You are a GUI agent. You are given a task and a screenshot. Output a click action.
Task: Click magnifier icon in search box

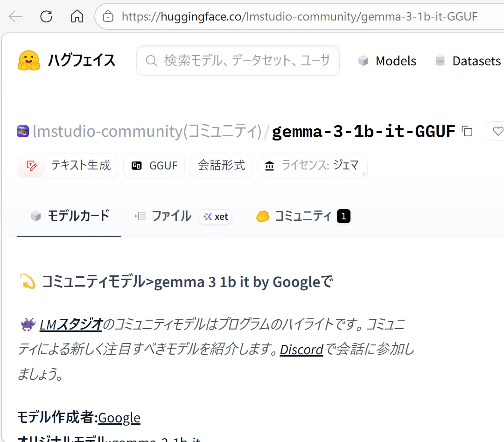coord(151,60)
